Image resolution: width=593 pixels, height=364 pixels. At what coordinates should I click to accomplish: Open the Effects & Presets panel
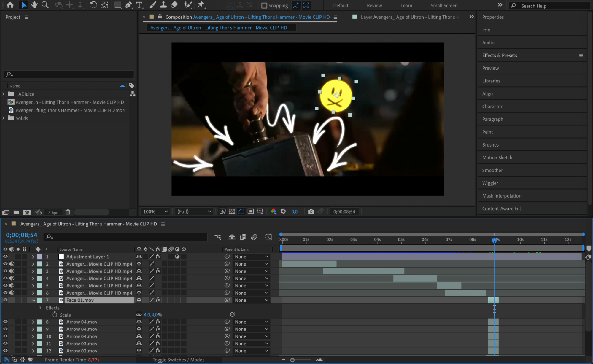tap(499, 55)
